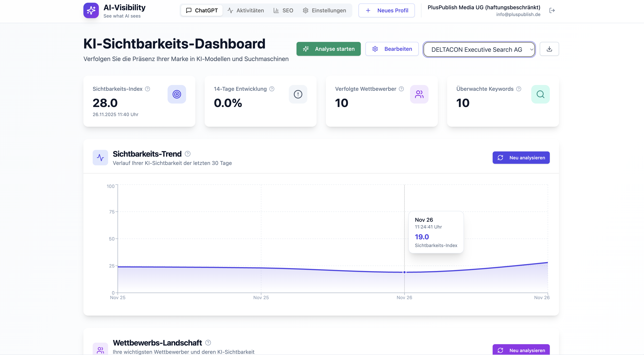The height and width of the screenshot is (355, 644).
Task: Open the SEO tab
Action: tap(283, 10)
